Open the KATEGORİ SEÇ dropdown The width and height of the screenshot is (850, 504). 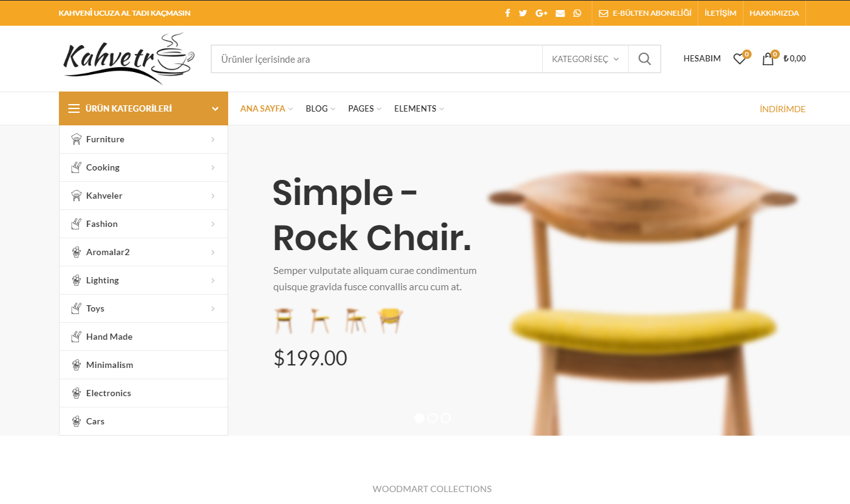click(x=585, y=59)
